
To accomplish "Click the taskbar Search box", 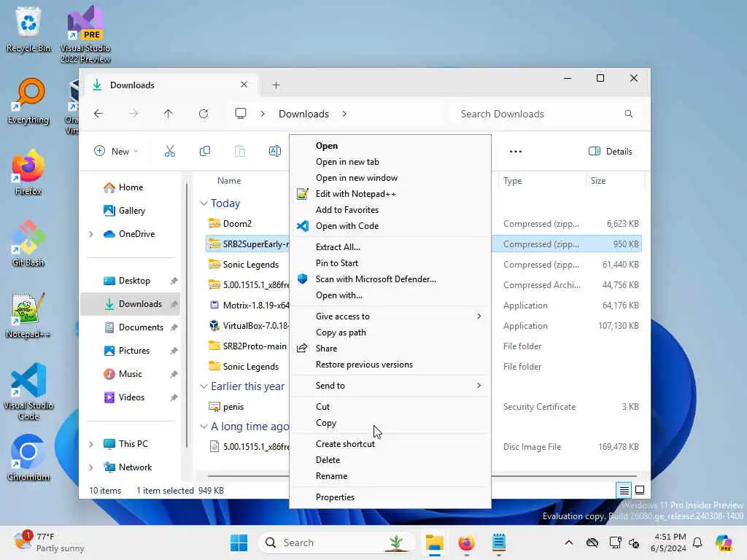I will point(336,542).
